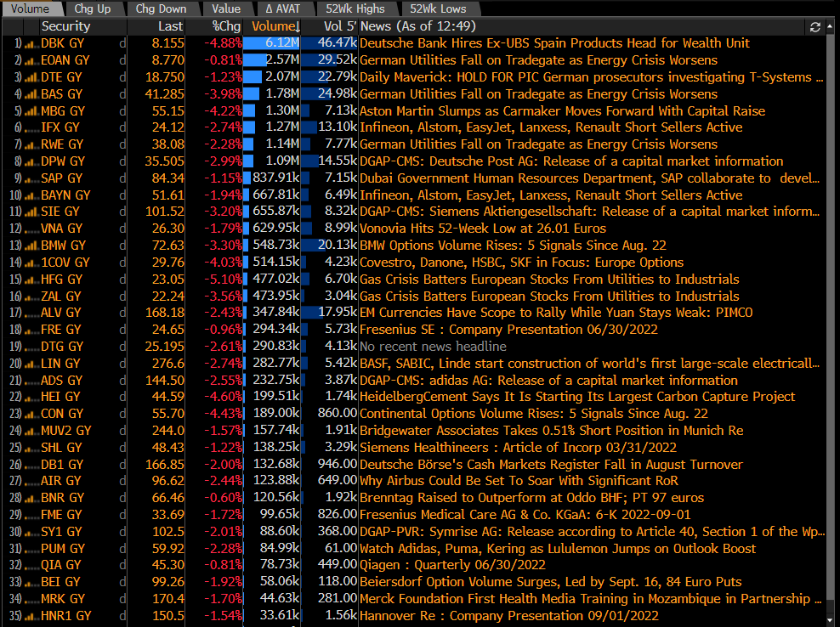Open Vonovia Hits 52-Week Low headline
Image resolution: width=840 pixels, height=627 pixels.
(x=483, y=229)
